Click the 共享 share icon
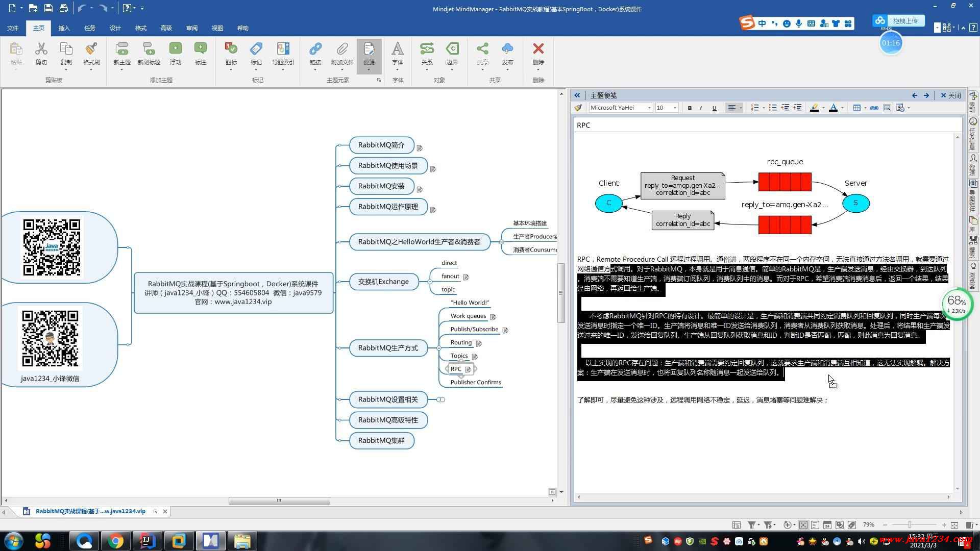The width and height of the screenshot is (980, 551). [482, 49]
